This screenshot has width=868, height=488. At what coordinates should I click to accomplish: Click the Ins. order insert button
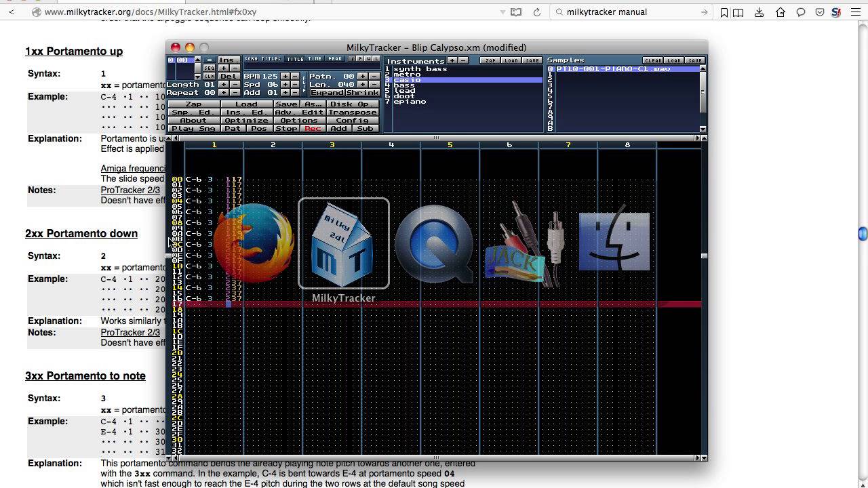[x=229, y=60]
